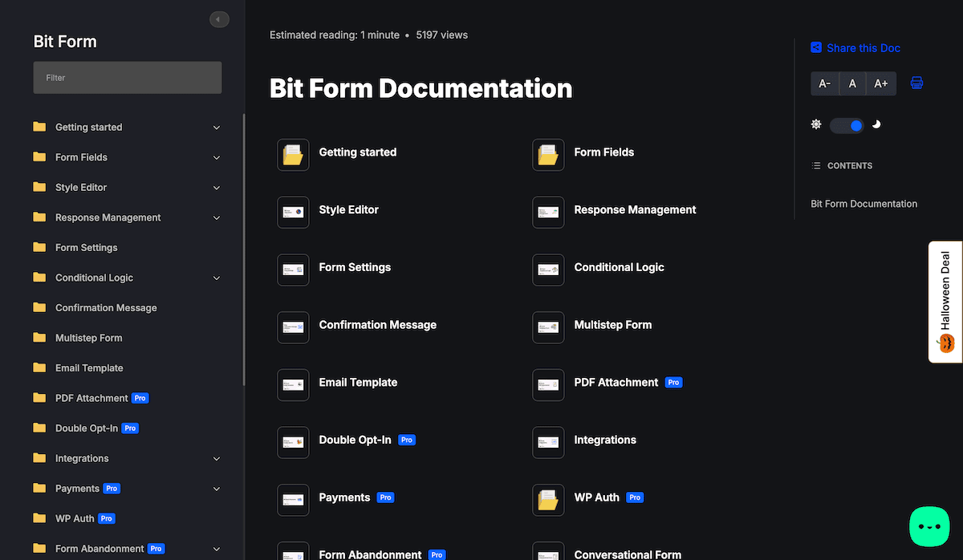Viewport: 963px width, 560px height.
Task: Expand Integrations section chevron in sidebar
Action: click(x=217, y=459)
